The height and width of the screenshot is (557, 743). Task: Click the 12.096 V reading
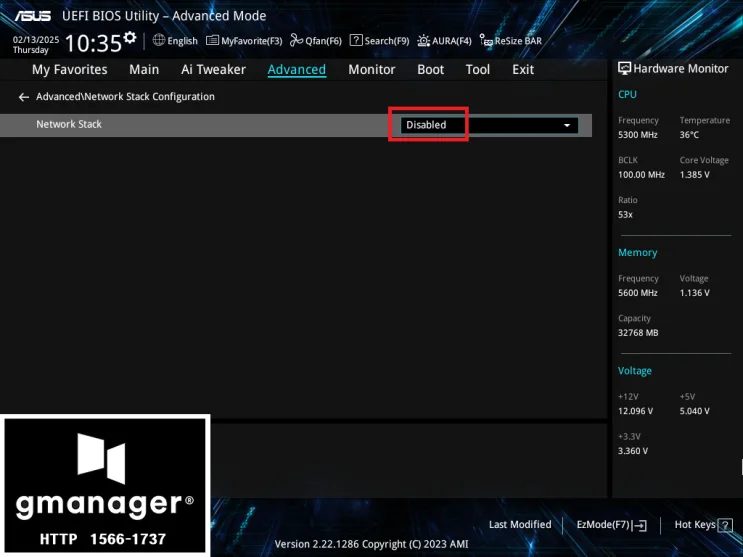635,411
